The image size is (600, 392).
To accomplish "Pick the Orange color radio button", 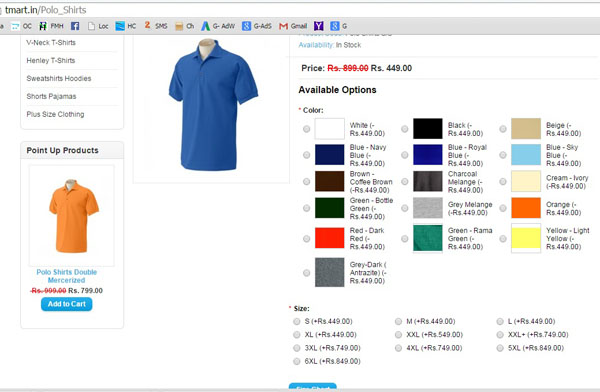I will tap(503, 208).
